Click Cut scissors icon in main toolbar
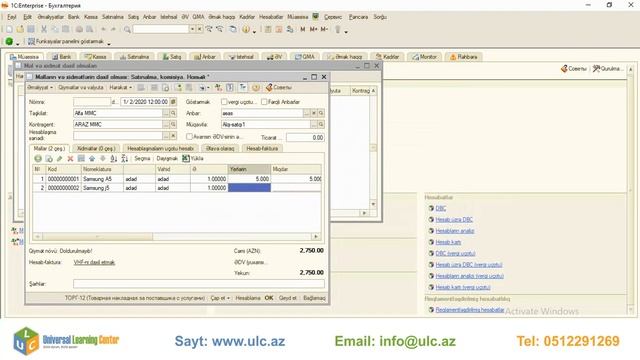The image size is (640, 360). [44, 29]
